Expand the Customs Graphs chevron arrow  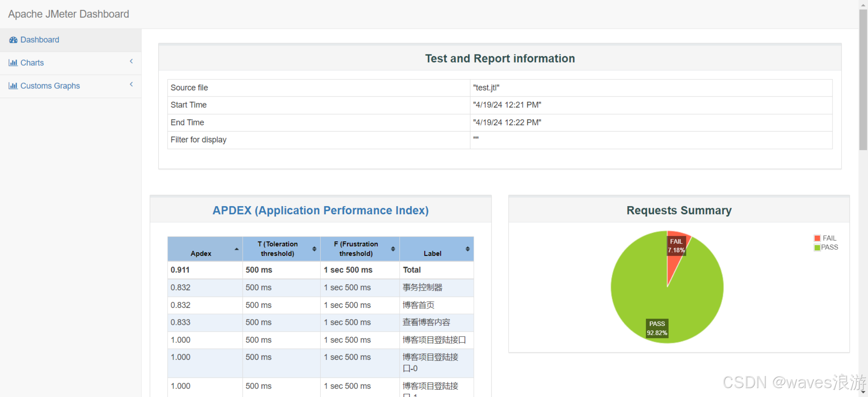[131, 84]
